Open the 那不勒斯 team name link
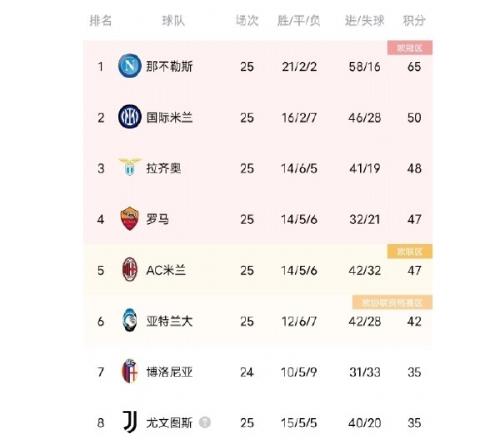Viewport: 500px width, 440px height. click(x=169, y=66)
